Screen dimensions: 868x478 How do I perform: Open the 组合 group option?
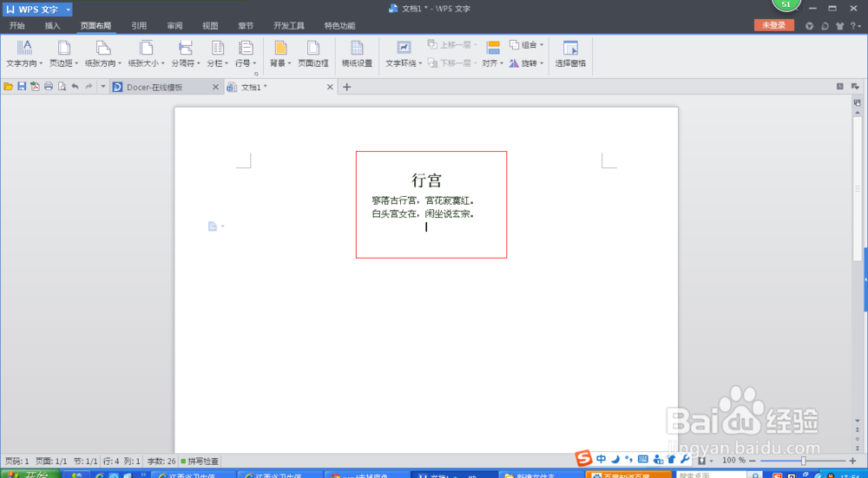[x=527, y=45]
